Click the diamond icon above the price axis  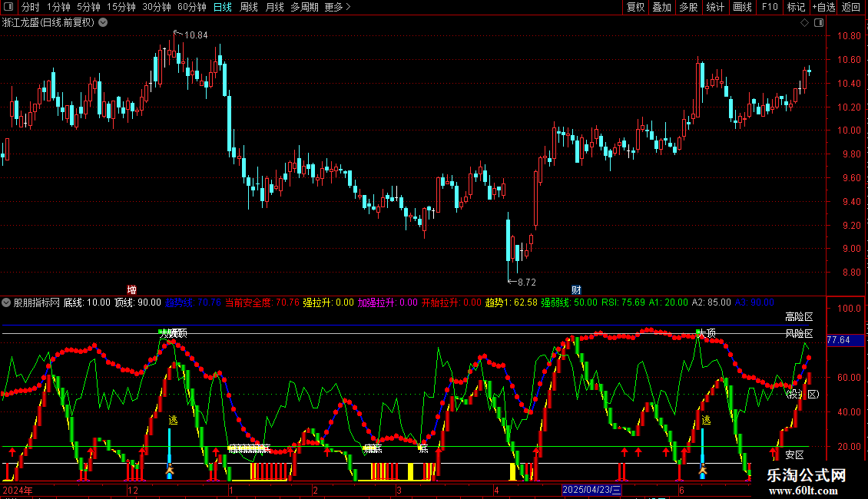point(805,23)
